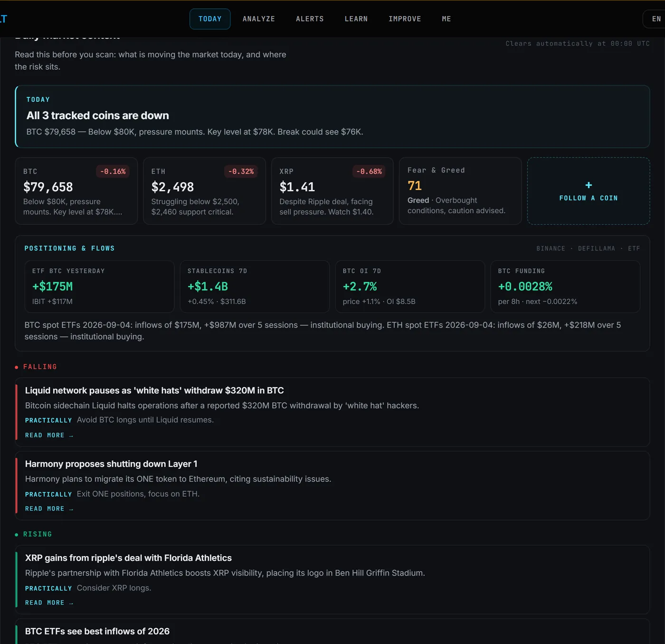Click the BTC spot ETFs inflows summary paragraph
Image resolution: width=665 pixels, height=644 pixels.
tap(323, 331)
